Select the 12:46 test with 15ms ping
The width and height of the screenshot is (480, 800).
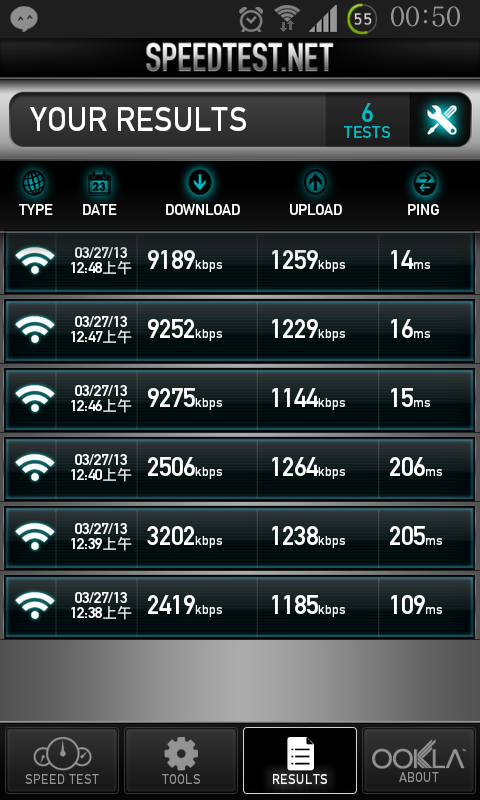coord(240,400)
